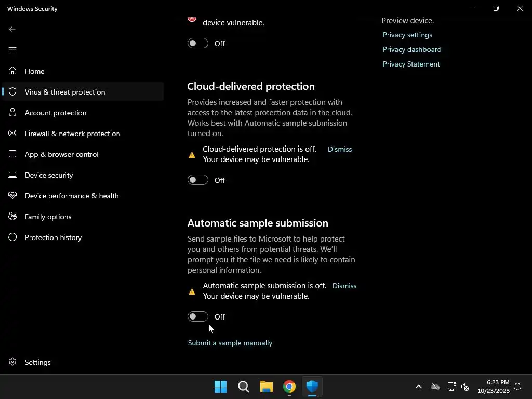Click the Firewall & network antenna icon

tap(12, 133)
